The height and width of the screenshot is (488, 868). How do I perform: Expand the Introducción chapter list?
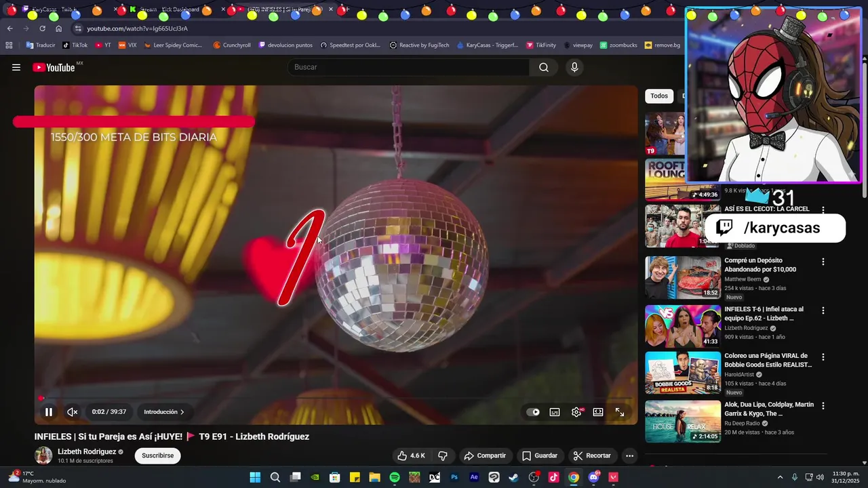tap(163, 412)
